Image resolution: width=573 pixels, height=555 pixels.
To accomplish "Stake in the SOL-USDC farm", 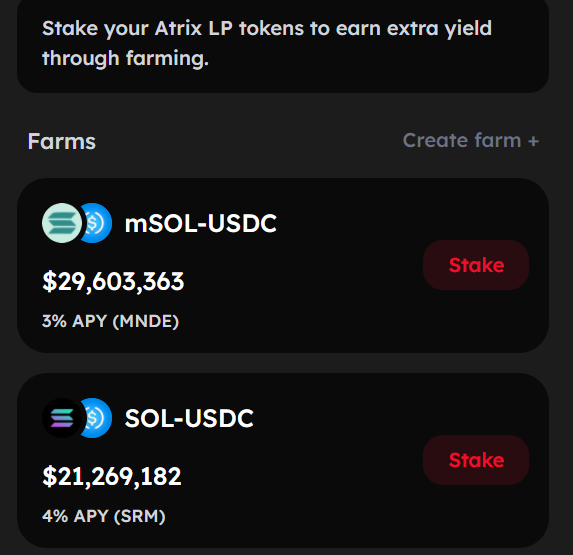I will pos(476,460).
